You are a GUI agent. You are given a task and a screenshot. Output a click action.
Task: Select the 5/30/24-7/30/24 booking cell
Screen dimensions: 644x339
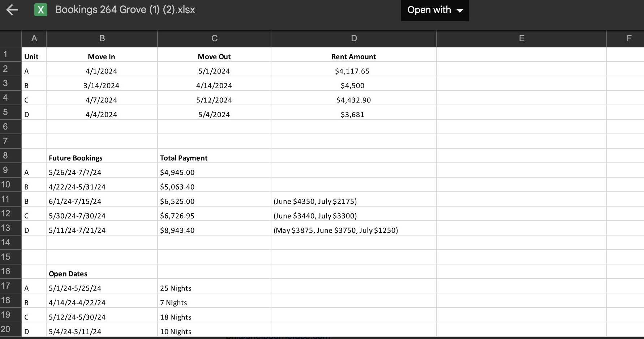tap(102, 214)
